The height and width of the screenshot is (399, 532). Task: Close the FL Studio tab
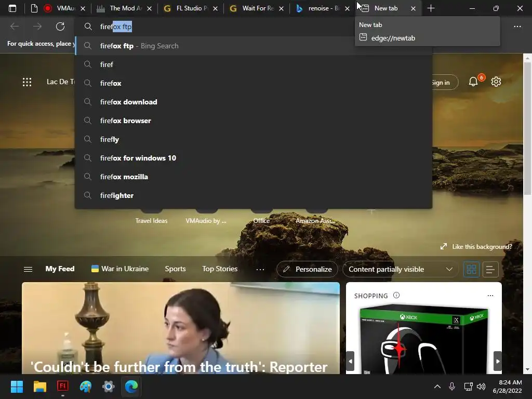click(215, 8)
